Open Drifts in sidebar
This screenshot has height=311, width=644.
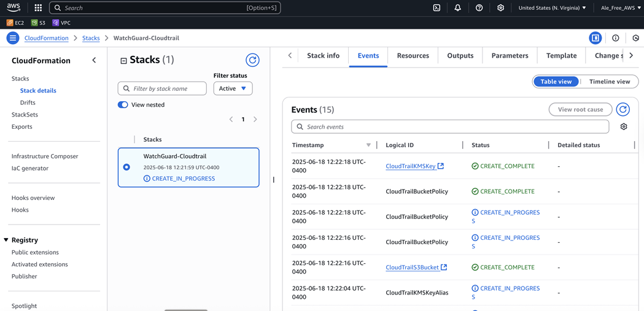(x=28, y=102)
